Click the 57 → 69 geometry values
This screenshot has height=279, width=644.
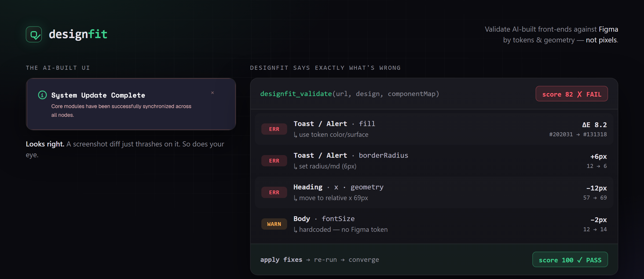(595, 198)
